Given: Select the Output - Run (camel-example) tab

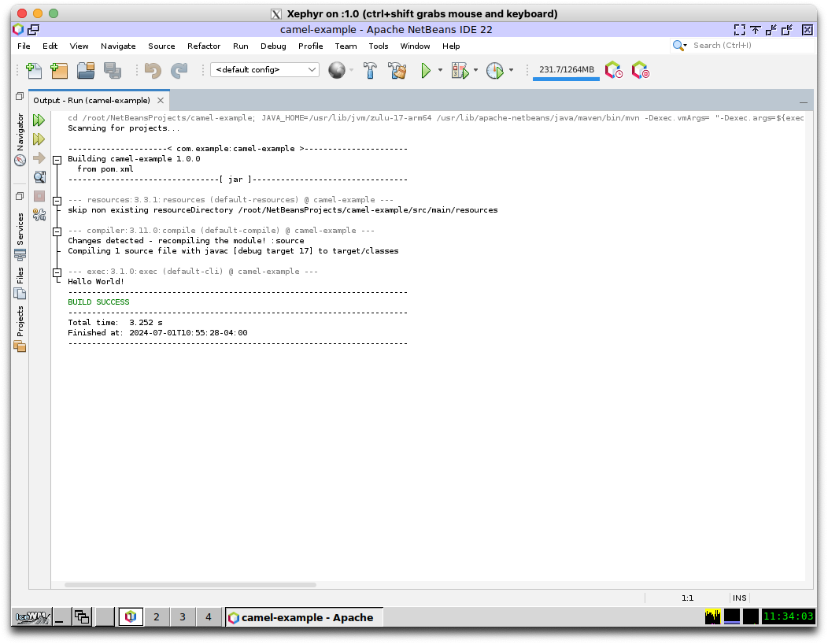Looking at the screenshot, I should pos(92,100).
